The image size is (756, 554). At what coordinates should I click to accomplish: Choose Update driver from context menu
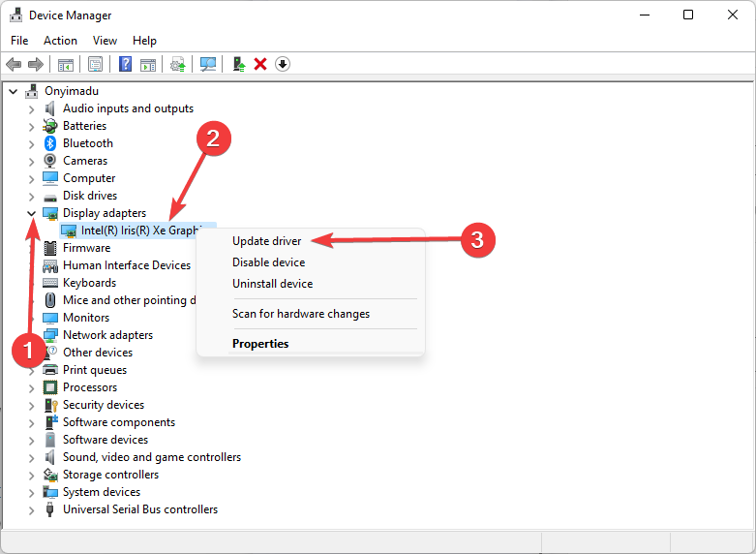pos(266,241)
